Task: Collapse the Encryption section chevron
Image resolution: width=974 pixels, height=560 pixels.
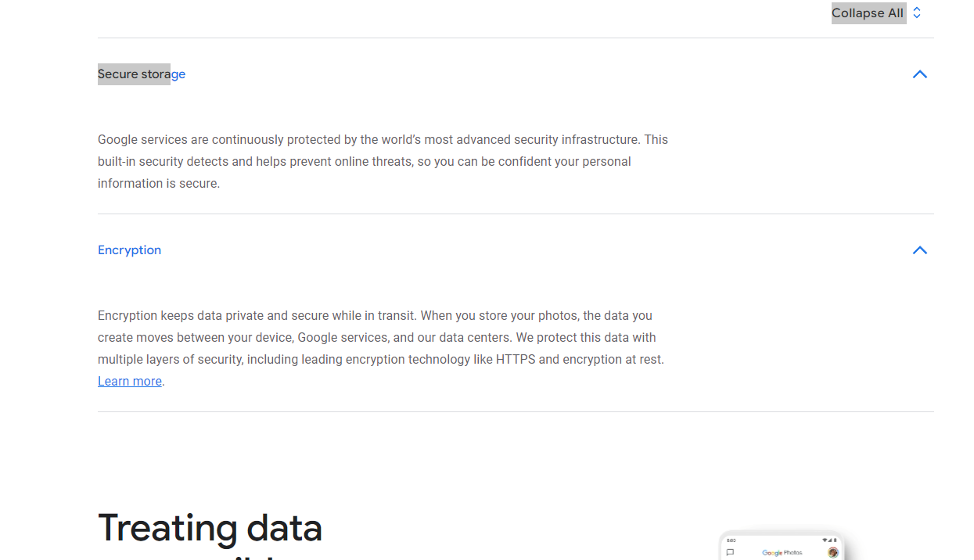Action: point(919,250)
